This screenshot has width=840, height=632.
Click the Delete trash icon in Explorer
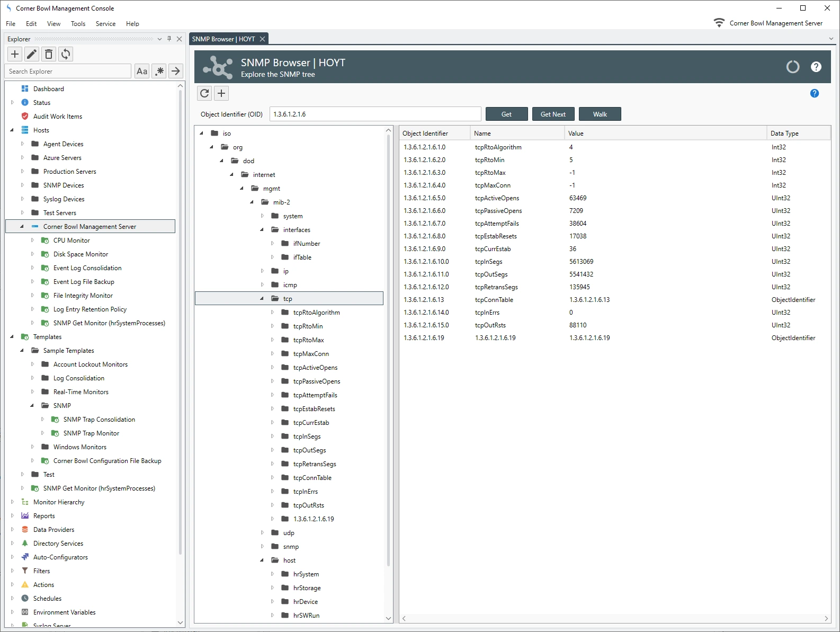pyautogui.click(x=49, y=54)
